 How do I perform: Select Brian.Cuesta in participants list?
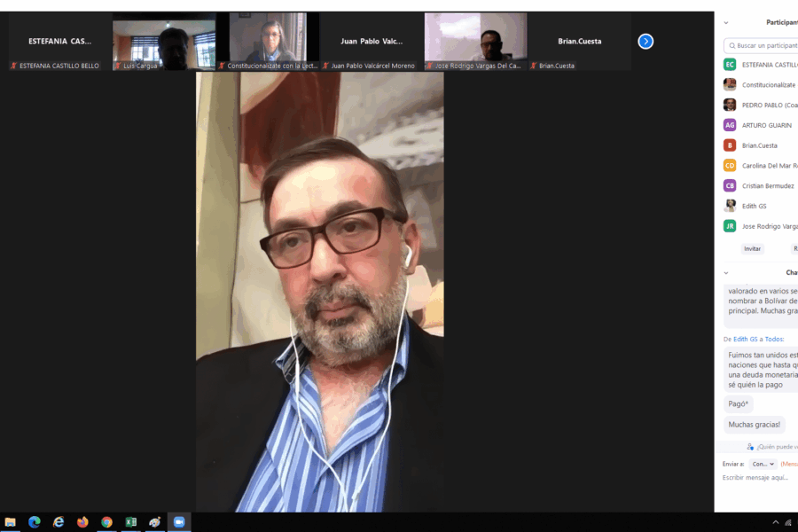pos(759,145)
